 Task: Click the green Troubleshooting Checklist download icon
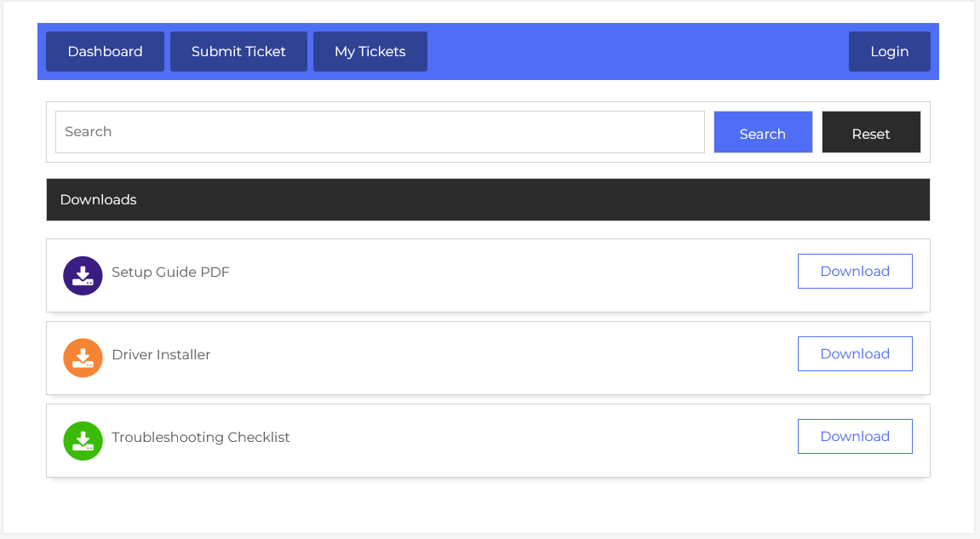(83, 441)
